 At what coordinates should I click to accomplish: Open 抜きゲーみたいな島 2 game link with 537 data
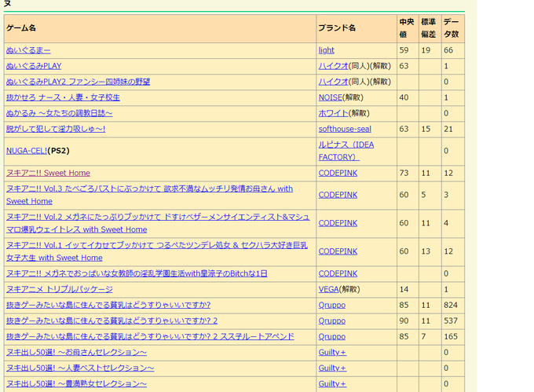pos(112,321)
